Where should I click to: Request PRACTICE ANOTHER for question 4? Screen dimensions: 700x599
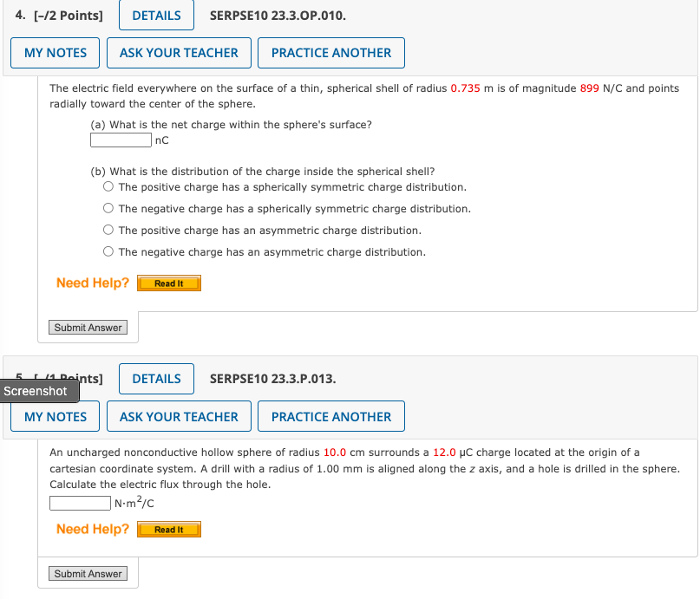point(330,53)
